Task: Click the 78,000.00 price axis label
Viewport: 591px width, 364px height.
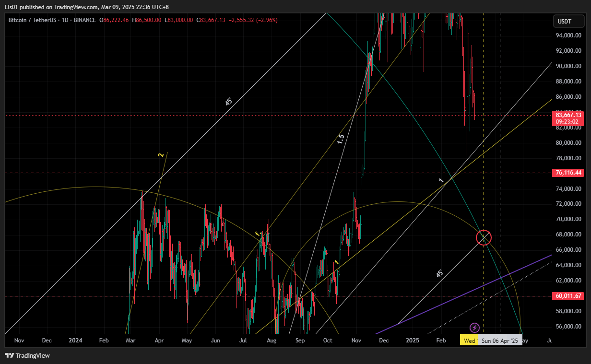Action: pyautogui.click(x=568, y=158)
